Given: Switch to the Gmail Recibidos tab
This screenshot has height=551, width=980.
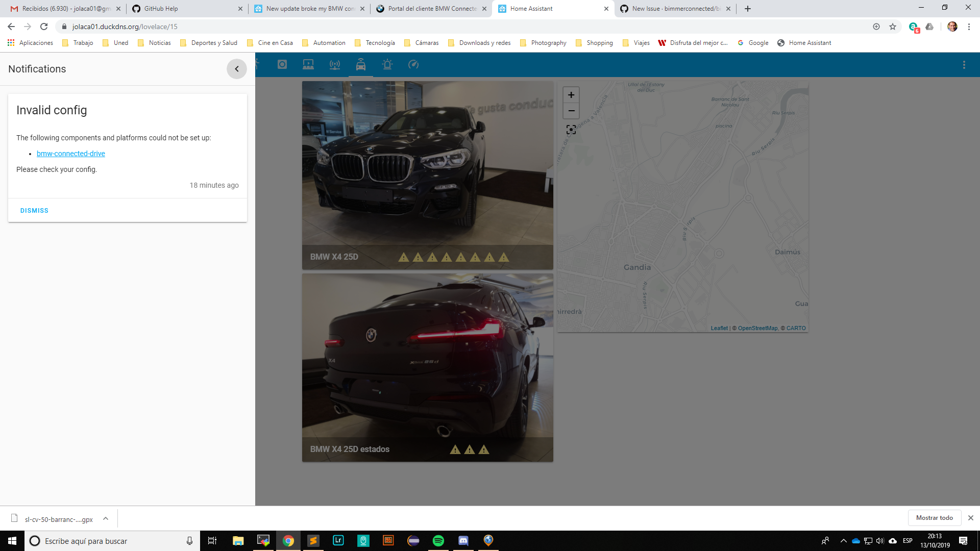Looking at the screenshot, I should [x=65, y=9].
